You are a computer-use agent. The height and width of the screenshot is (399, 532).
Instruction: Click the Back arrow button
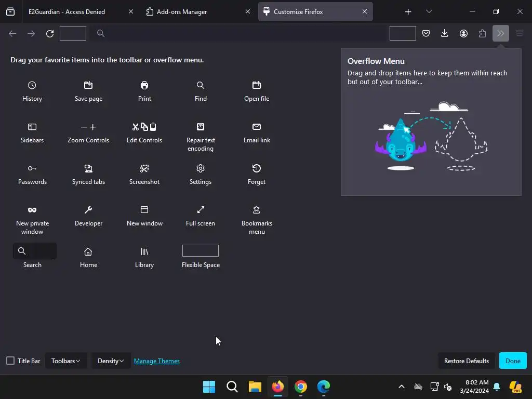(x=12, y=33)
